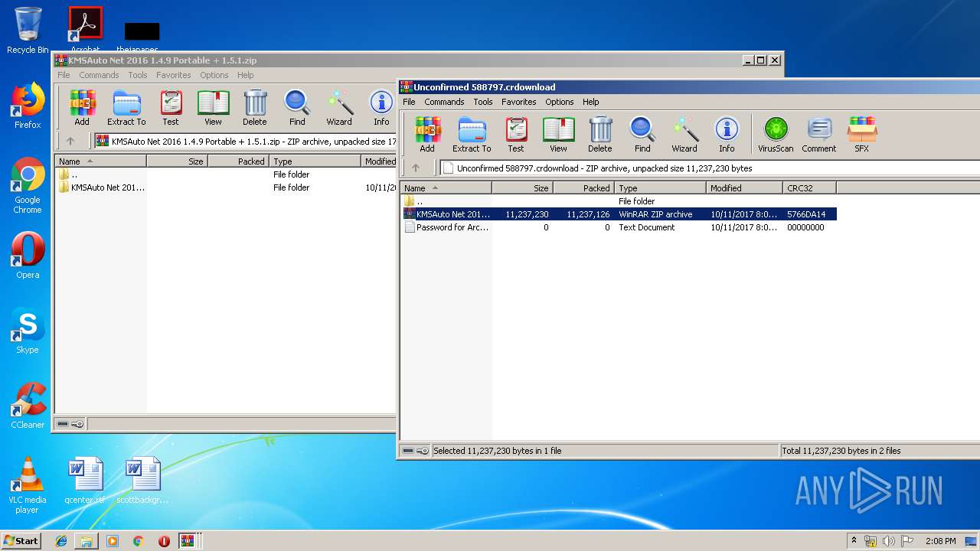Click Extract To in KMSAuto zip window
Screen dimensions: 980x551
coord(126,108)
